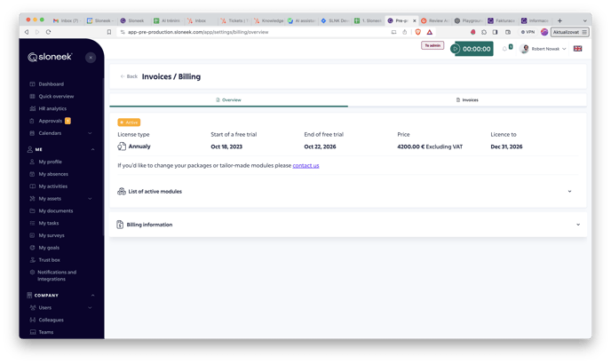
Task: Click licence date Dec 31, 2026
Action: pos(506,146)
